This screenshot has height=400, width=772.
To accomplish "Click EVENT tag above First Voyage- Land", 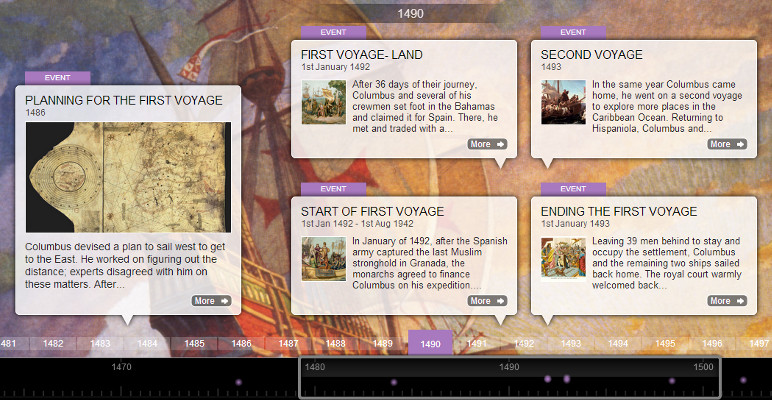I will [x=333, y=33].
